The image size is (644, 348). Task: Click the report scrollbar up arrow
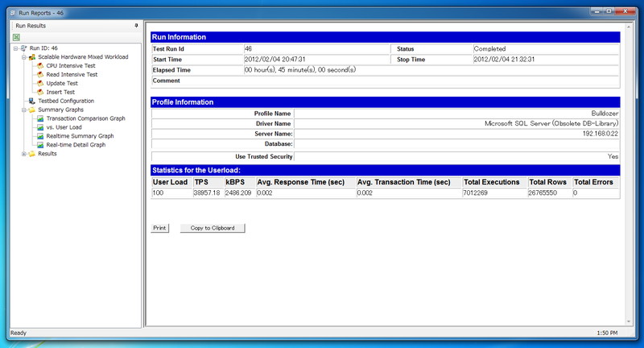(x=629, y=27)
